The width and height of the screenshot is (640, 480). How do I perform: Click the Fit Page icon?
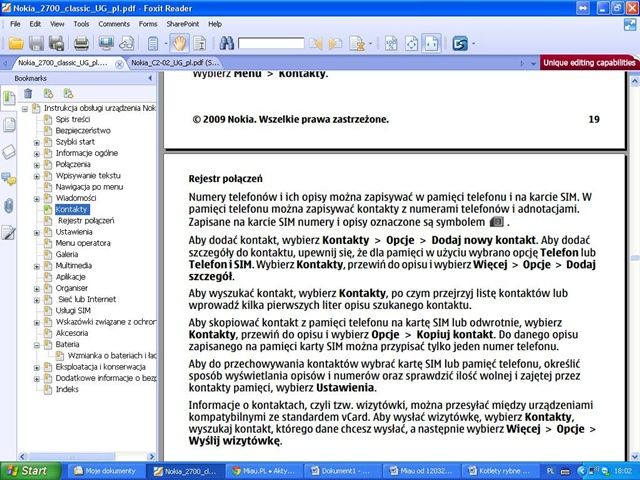click(411, 43)
